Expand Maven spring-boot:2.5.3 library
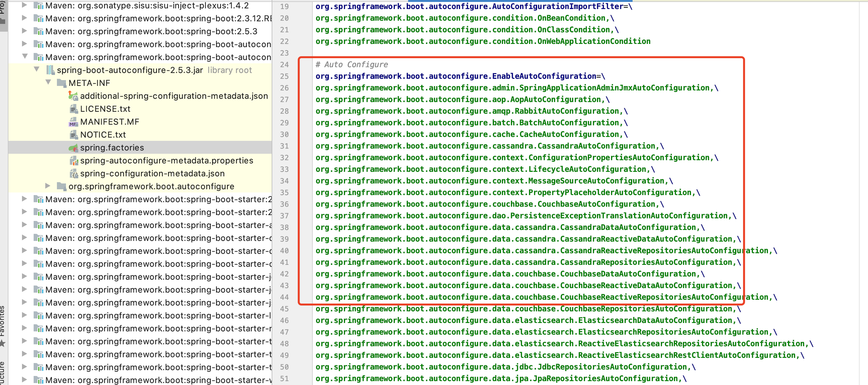This screenshot has height=385, width=868. pos(24,31)
